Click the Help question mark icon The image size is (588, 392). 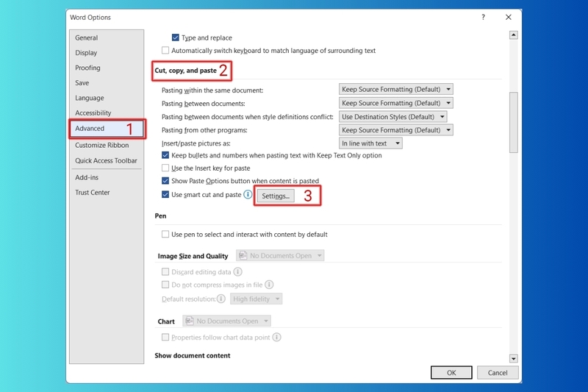click(x=484, y=17)
